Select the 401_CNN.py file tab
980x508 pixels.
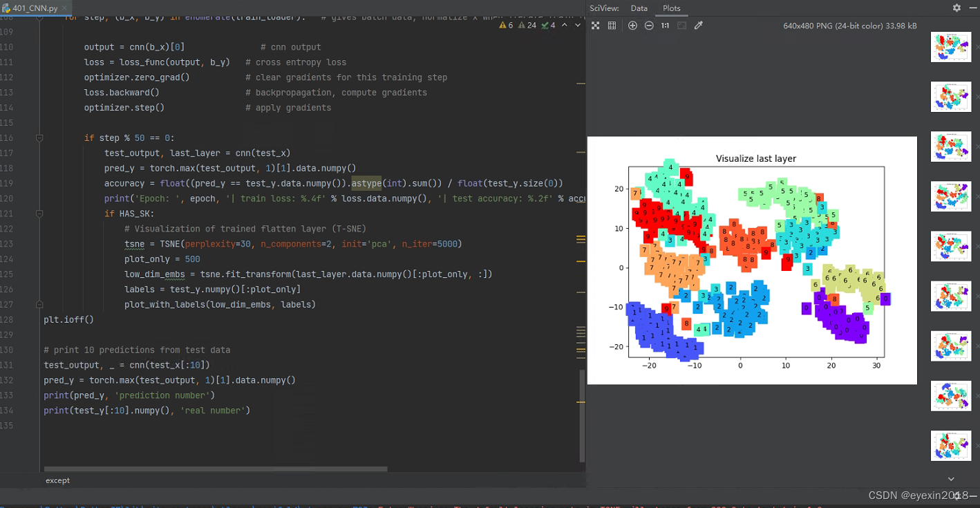35,8
